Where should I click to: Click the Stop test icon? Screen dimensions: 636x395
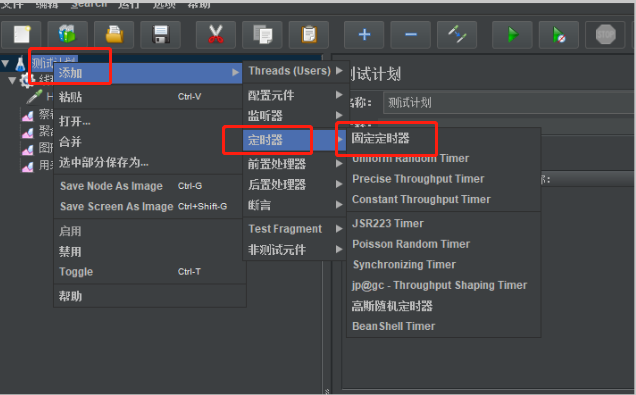click(605, 34)
